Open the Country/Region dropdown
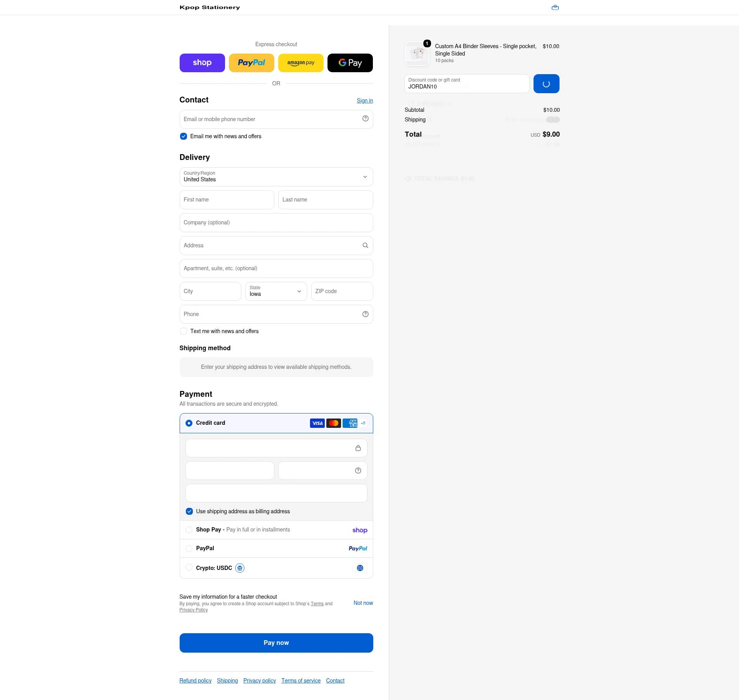Viewport: 745px width, 700px height. click(276, 177)
